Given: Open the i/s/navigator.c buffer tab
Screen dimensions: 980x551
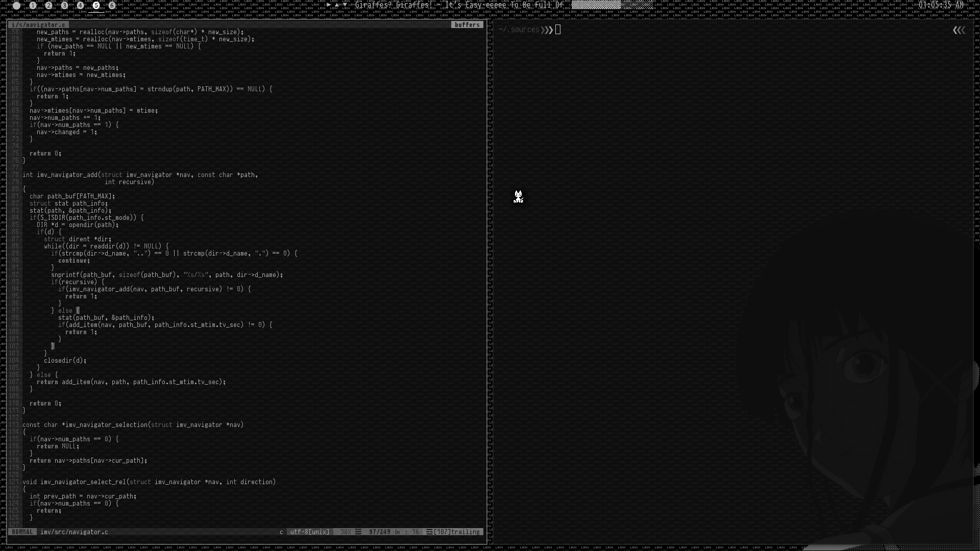Looking at the screenshot, I should (39, 24).
